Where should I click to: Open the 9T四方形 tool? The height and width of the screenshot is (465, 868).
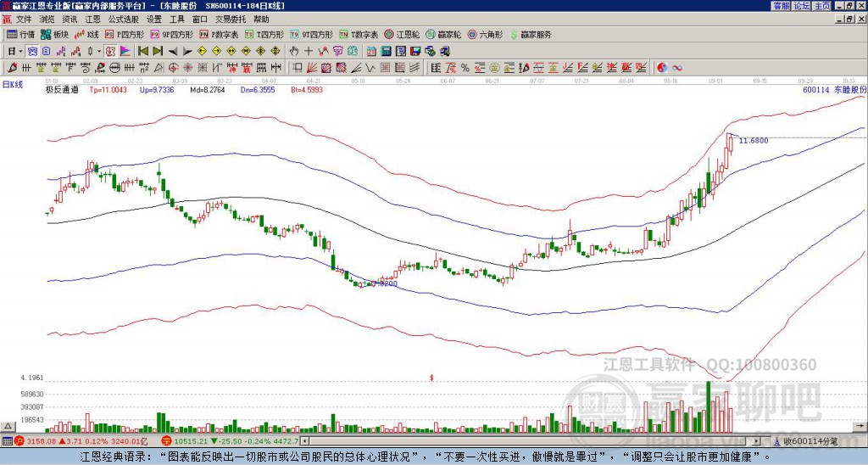point(311,34)
